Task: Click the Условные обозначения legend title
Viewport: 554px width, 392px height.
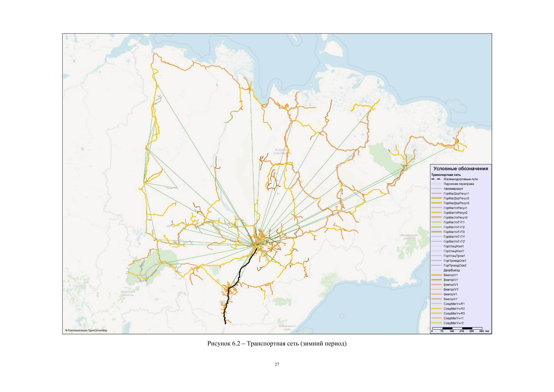Action: coord(461,169)
